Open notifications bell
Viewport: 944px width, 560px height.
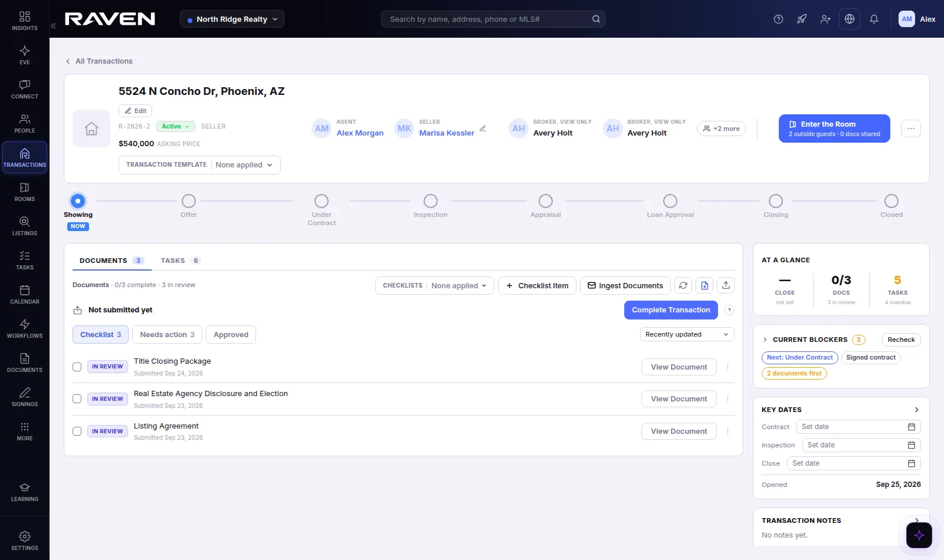pos(874,19)
